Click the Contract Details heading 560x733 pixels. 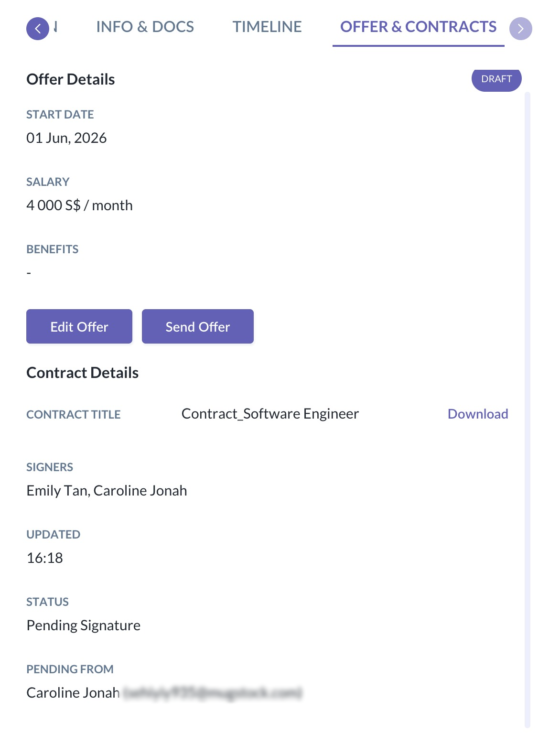pos(83,373)
